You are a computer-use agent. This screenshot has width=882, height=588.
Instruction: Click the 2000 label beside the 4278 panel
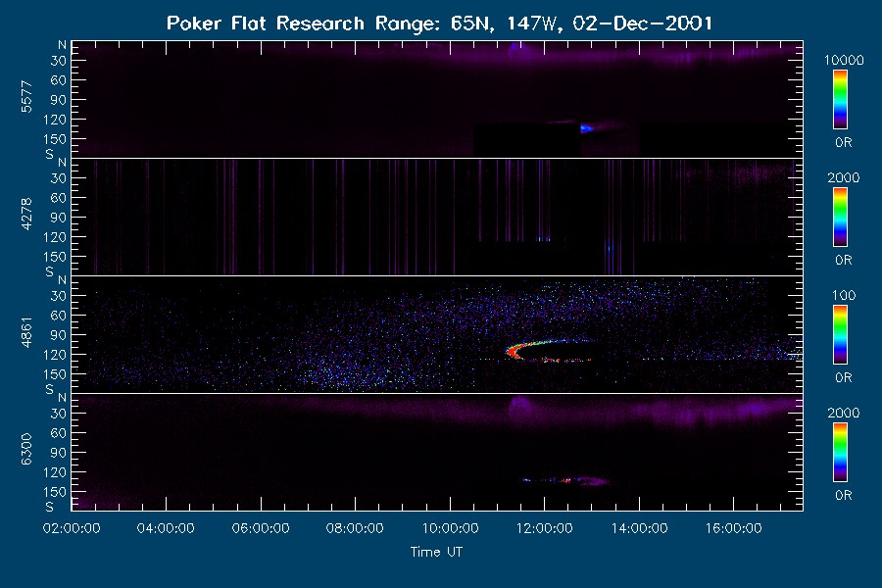point(844,177)
